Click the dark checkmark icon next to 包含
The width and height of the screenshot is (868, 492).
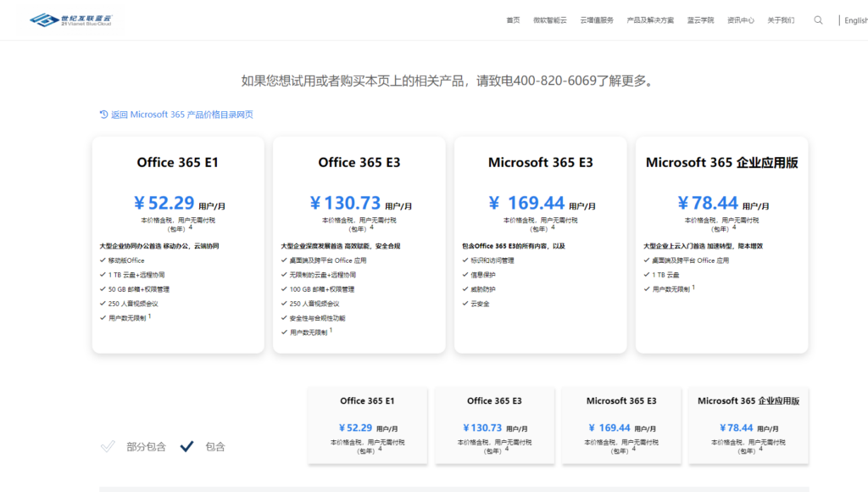(x=187, y=446)
